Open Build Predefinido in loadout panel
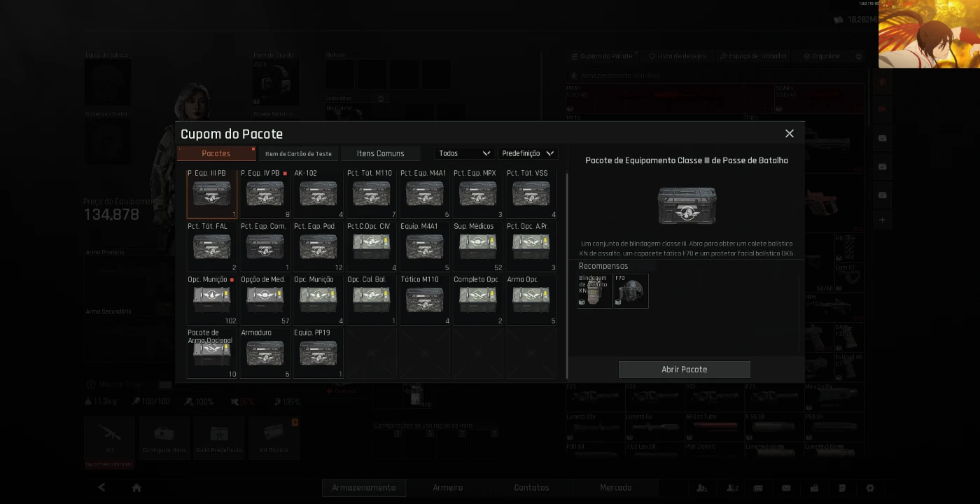 [x=219, y=437]
